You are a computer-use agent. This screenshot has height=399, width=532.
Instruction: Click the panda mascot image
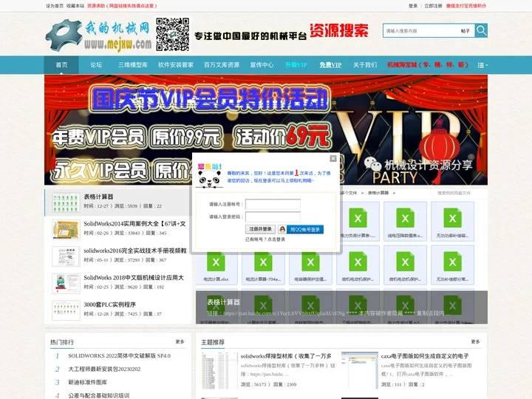coord(209,176)
